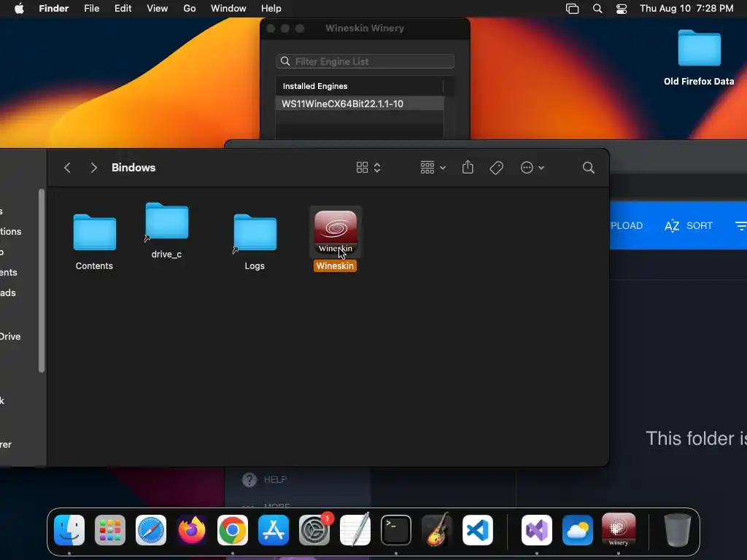Open the group-by options dropdown
Screen dimensions: 747x560
(433, 168)
